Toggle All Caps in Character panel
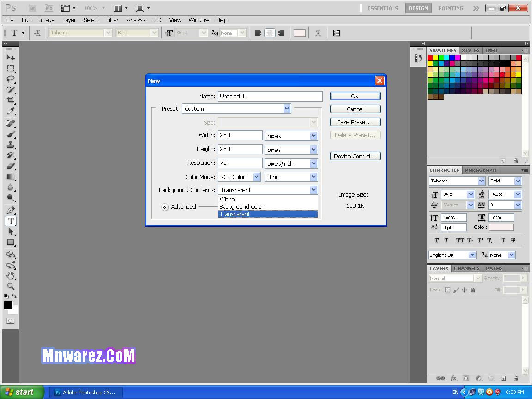This screenshot has width=532, height=399. click(460, 241)
